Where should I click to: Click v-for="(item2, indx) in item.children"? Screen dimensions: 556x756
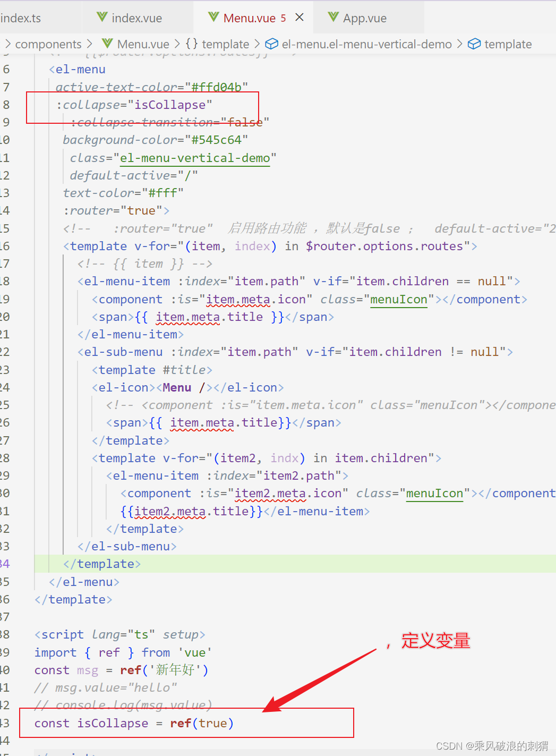coord(299,458)
